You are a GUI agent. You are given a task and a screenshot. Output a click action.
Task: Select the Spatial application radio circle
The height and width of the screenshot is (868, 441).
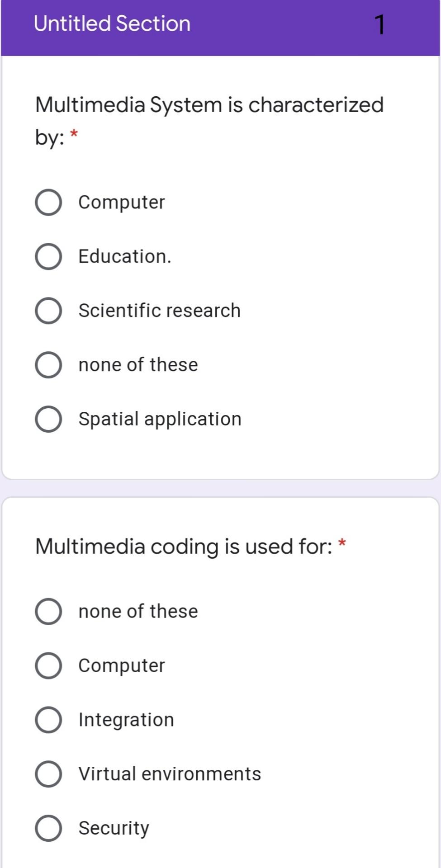coord(48,419)
